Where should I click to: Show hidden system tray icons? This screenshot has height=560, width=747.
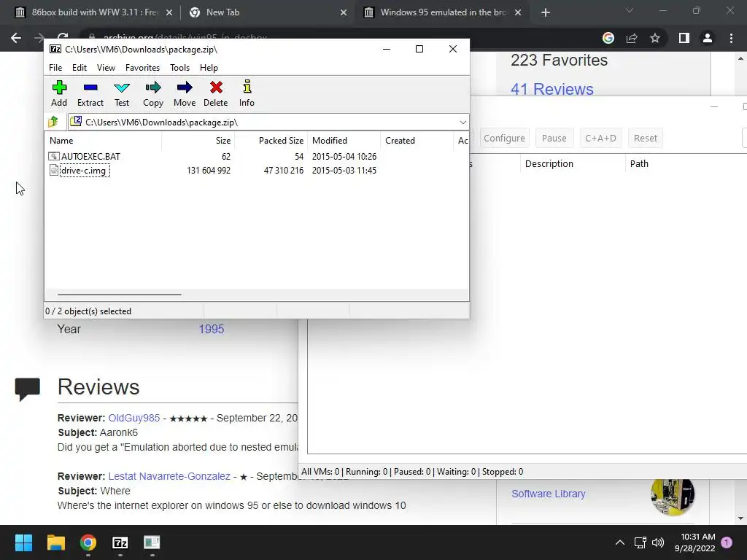point(620,542)
